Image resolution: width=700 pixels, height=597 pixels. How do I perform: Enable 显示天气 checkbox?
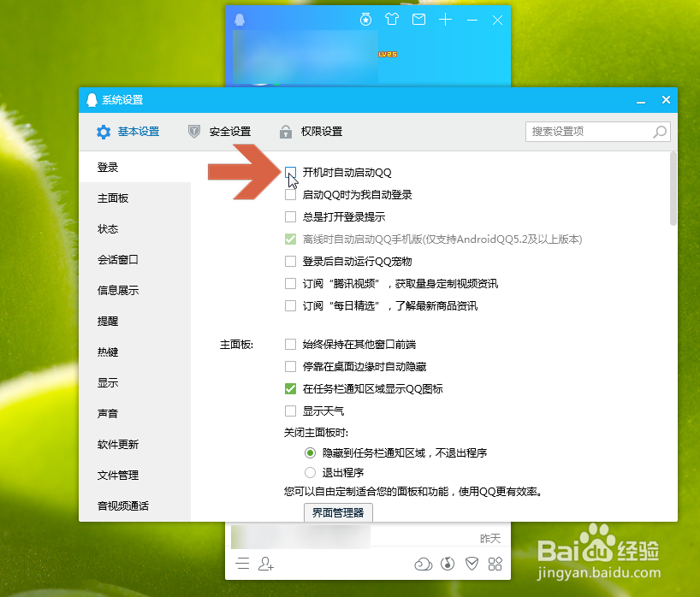click(291, 411)
